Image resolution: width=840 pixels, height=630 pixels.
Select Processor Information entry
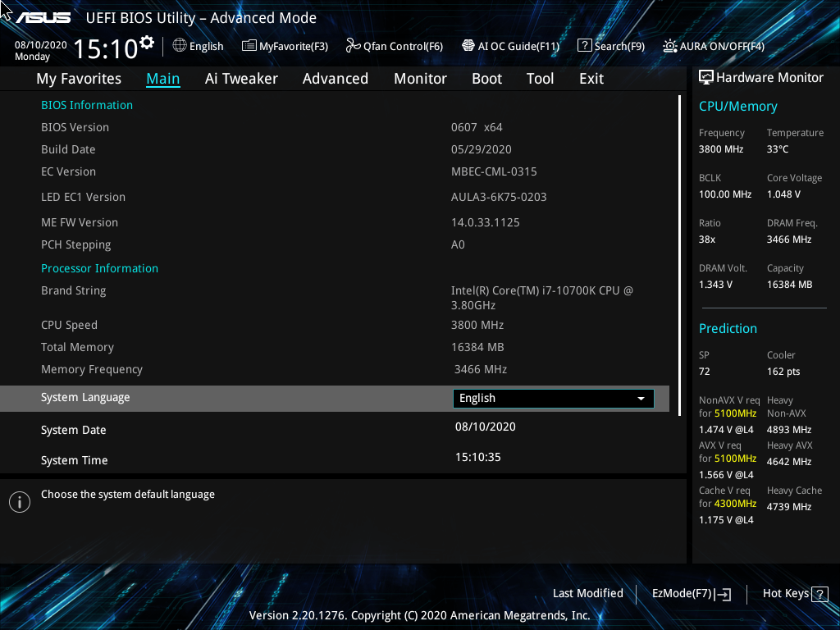point(99,267)
